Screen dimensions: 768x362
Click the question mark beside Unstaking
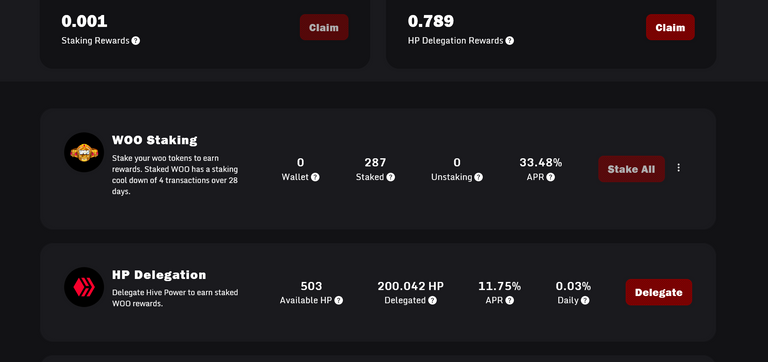479,177
